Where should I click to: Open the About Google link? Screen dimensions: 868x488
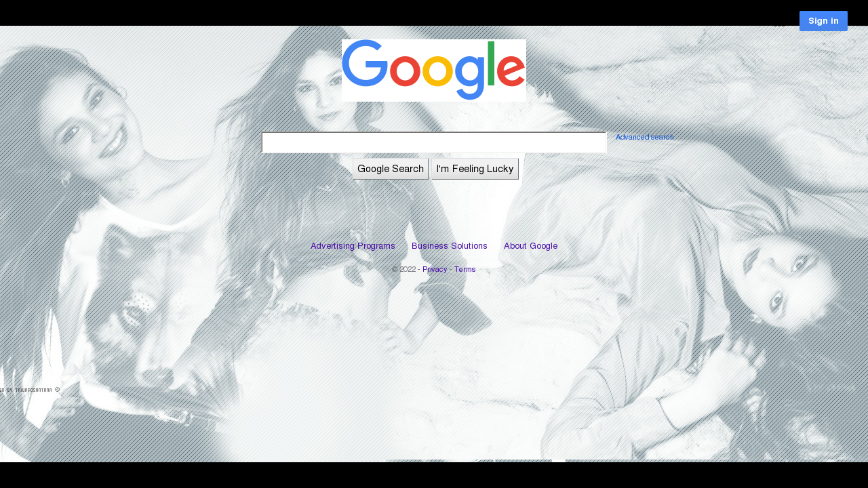pyautogui.click(x=531, y=246)
